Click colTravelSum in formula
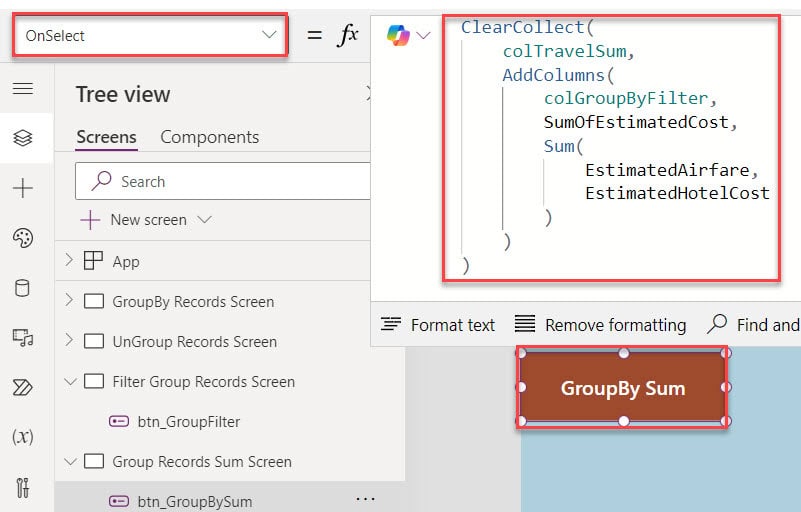Screen dimensions: 801x512 [564, 51]
